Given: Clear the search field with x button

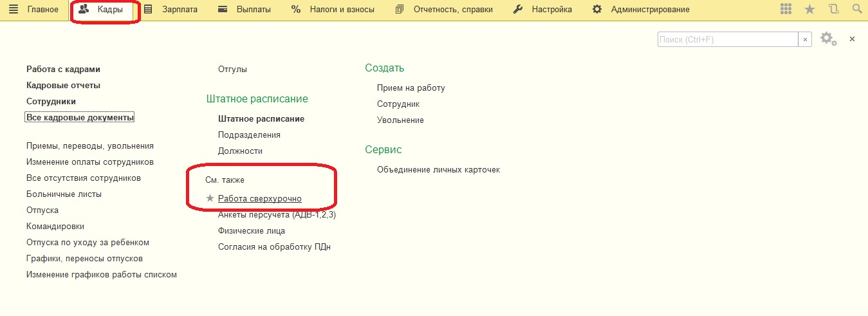Looking at the screenshot, I should click(805, 39).
